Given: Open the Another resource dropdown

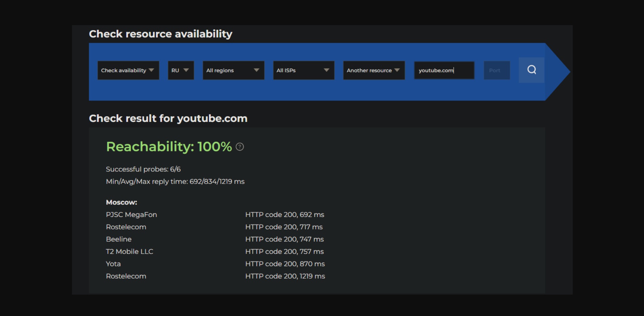Looking at the screenshot, I should point(374,70).
